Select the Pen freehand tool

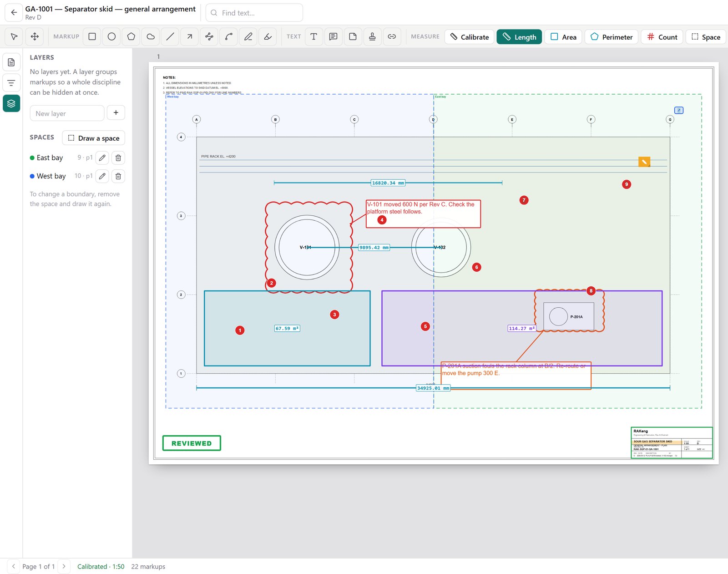pos(248,36)
